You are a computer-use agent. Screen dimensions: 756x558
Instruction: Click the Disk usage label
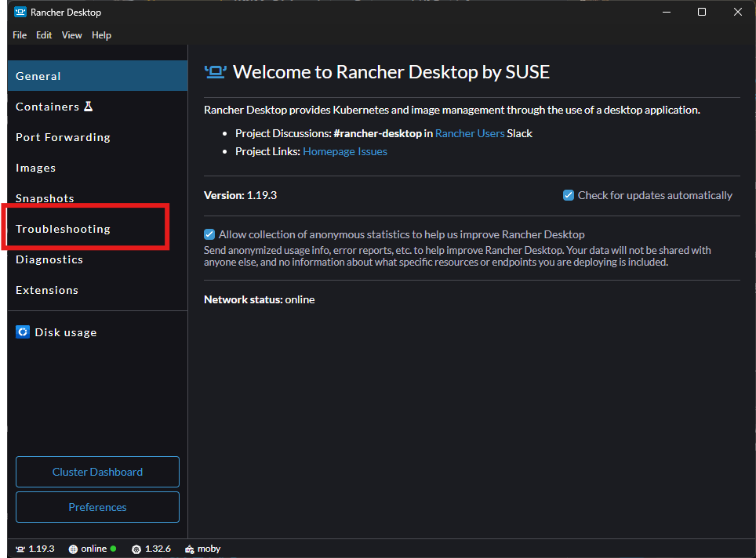[x=66, y=332]
